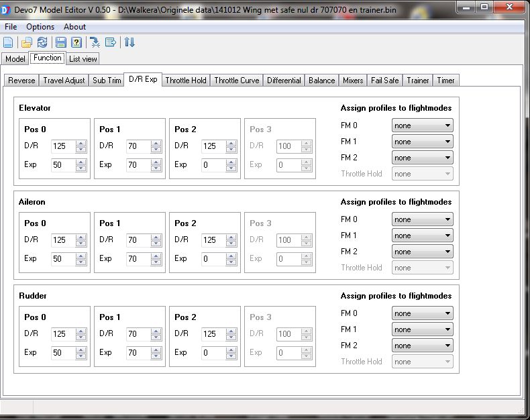Open the Differential tab
530x420 pixels.
284,81
